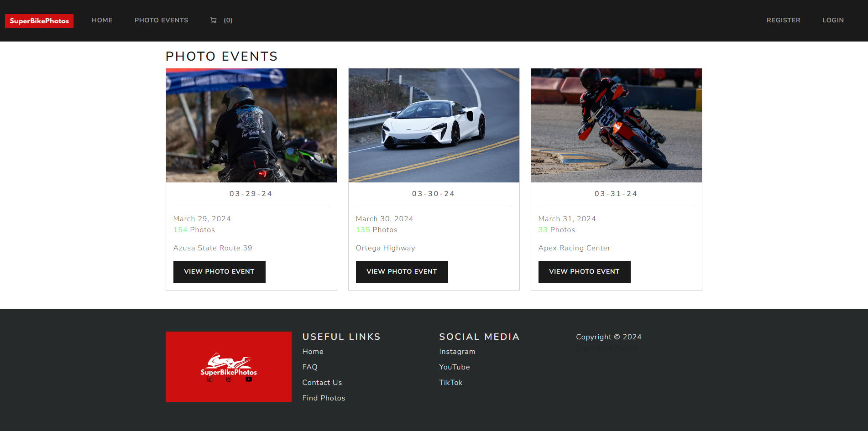The image size is (868, 431).
Task: Open the Apex Racing Center motorcycle thumbnail
Action: [x=616, y=125]
